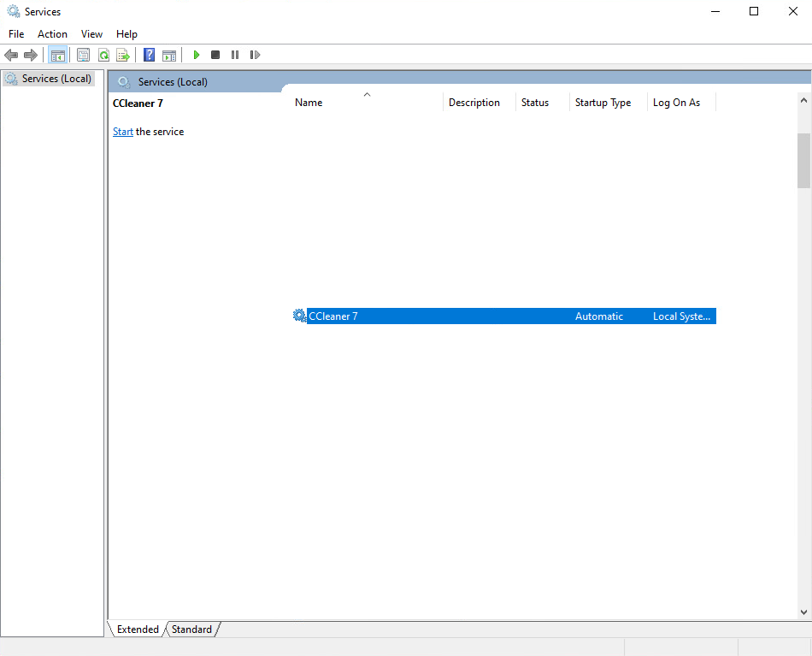Toggle the Show/Hide Action Pane icon
This screenshot has width=812, height=656.
click(169, 55)
